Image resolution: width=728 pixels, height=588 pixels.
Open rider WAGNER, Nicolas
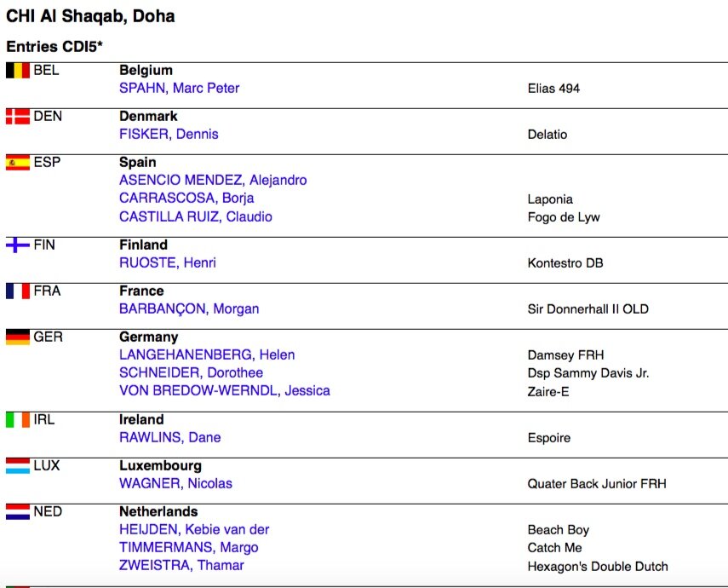click(x=175, y=483)
